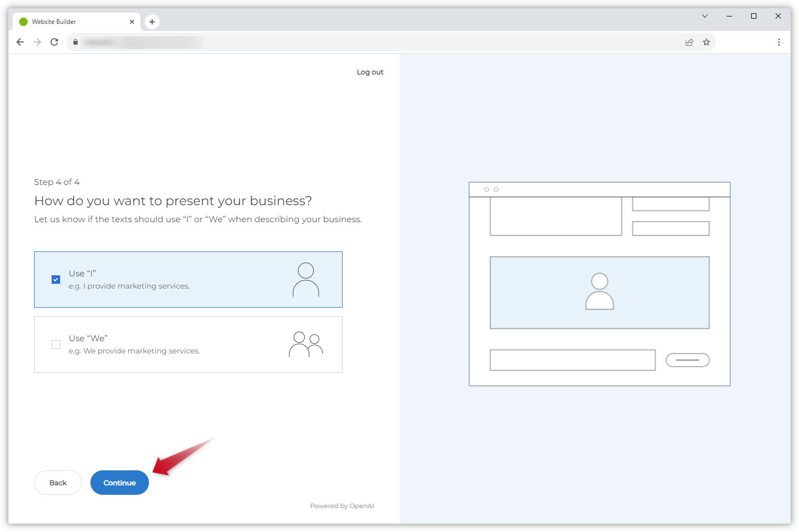Click the padlock site info icon

pos(76,42)
